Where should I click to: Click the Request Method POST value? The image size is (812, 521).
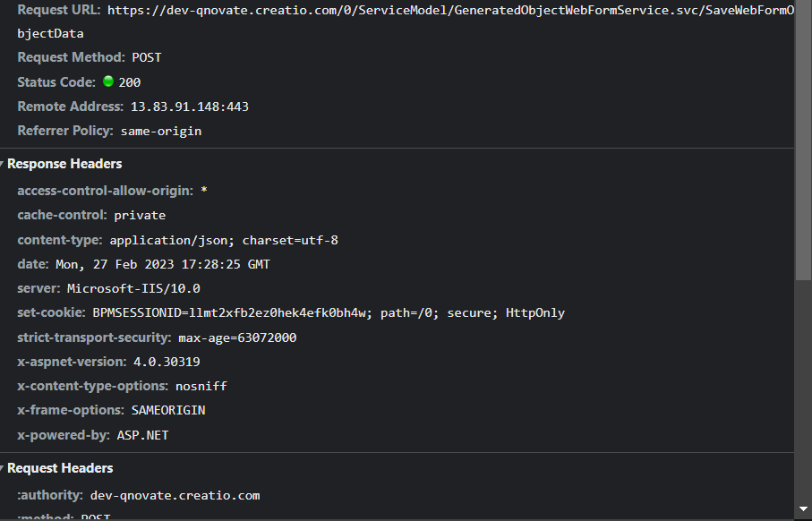(147, 57)
